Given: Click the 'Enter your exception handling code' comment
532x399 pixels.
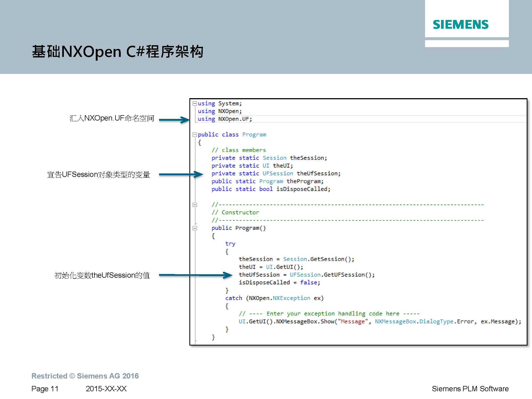Looking at the screenshot, I should (329, 314).
